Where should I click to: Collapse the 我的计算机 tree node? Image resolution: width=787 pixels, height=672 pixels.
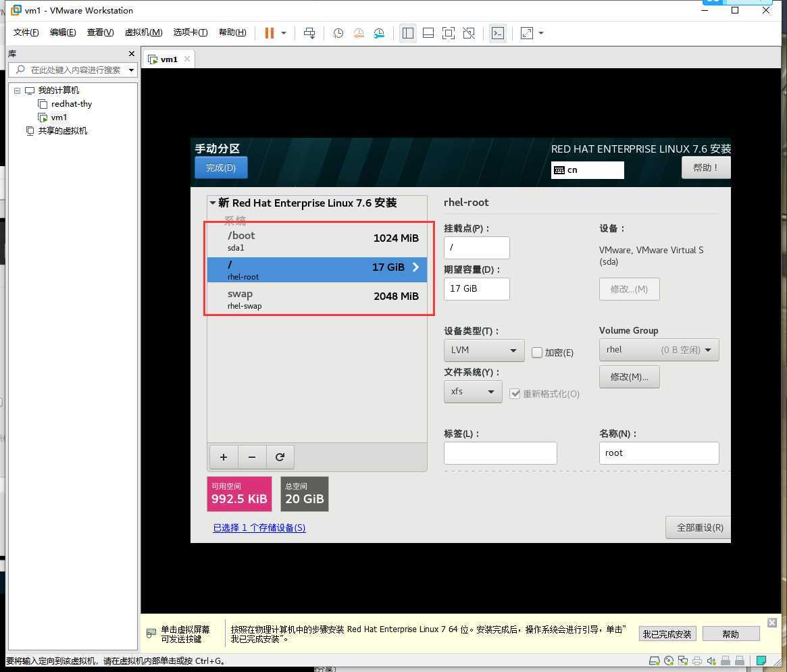[17, 91]
